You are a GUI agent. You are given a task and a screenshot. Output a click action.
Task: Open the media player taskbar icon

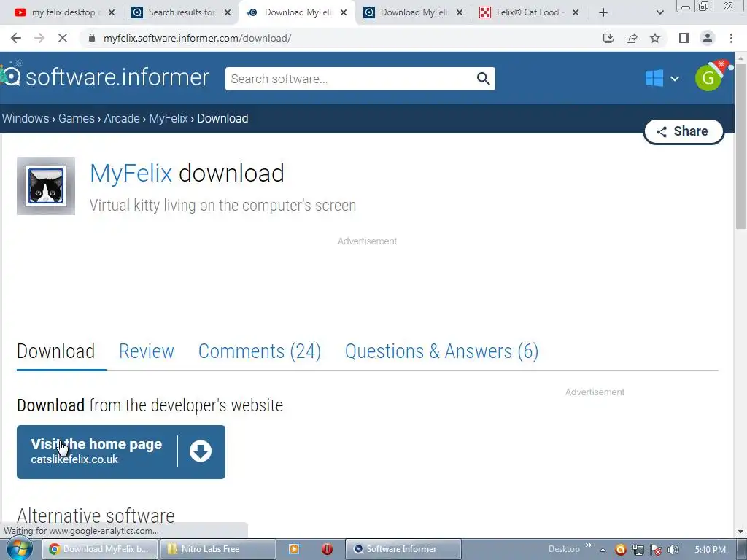click(x=294, y=549)
